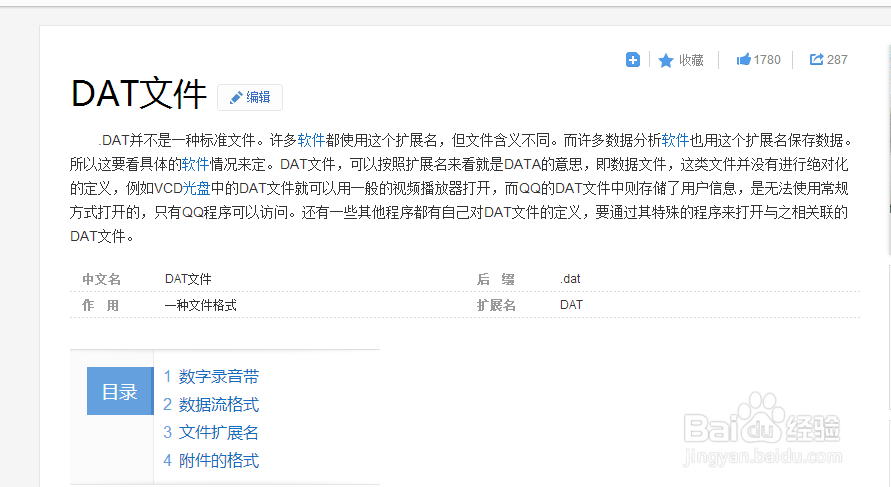Image resolution: width=891 pixels, height=487 pixels.
Task: Open the first 软件 link in paragraph
Action: click(x=311, y=140)
